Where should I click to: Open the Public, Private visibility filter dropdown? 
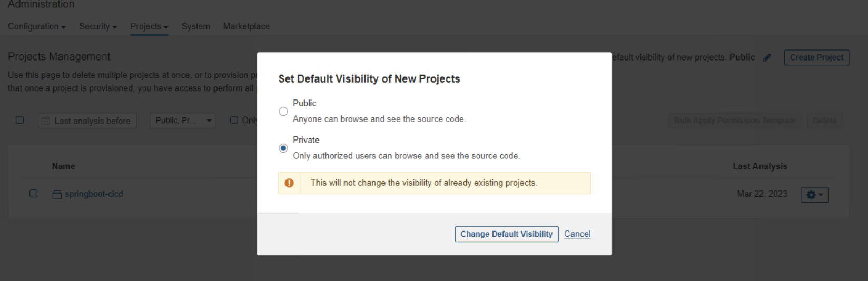click(183, 121)
